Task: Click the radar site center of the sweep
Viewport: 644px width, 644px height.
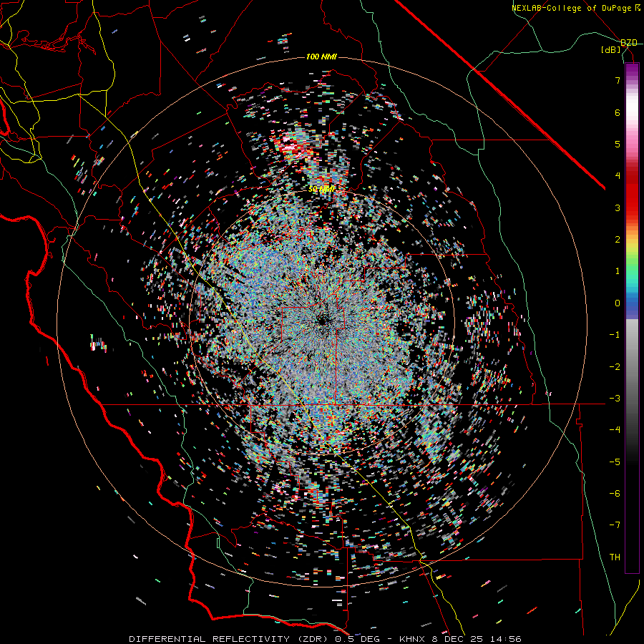Action: (321, 320)
